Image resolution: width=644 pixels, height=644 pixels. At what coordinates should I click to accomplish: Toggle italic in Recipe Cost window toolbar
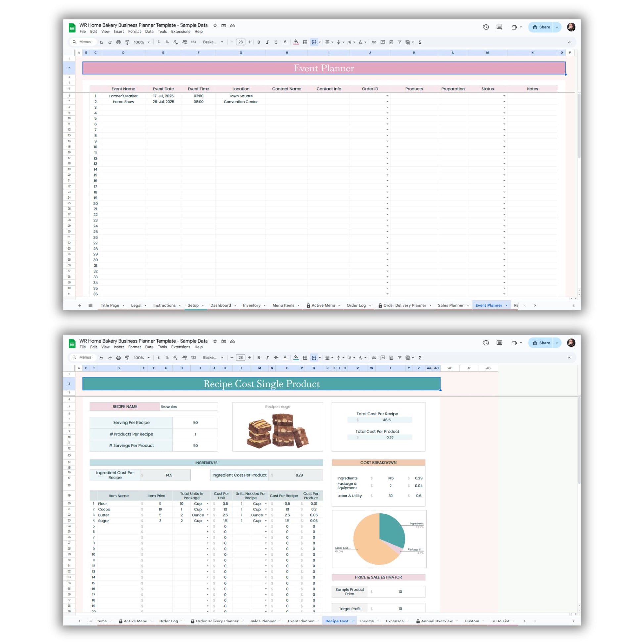[267, 358]
